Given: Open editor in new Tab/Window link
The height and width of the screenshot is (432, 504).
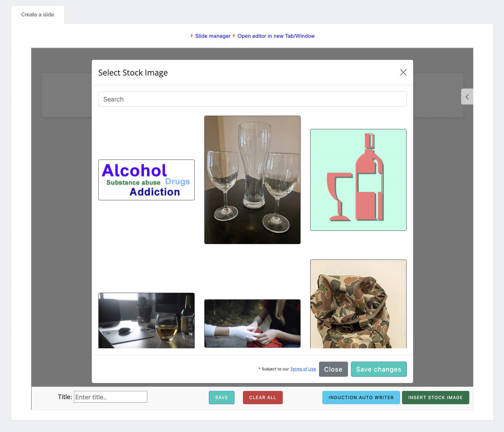Looking at the screenshot, I should [276, 36].
